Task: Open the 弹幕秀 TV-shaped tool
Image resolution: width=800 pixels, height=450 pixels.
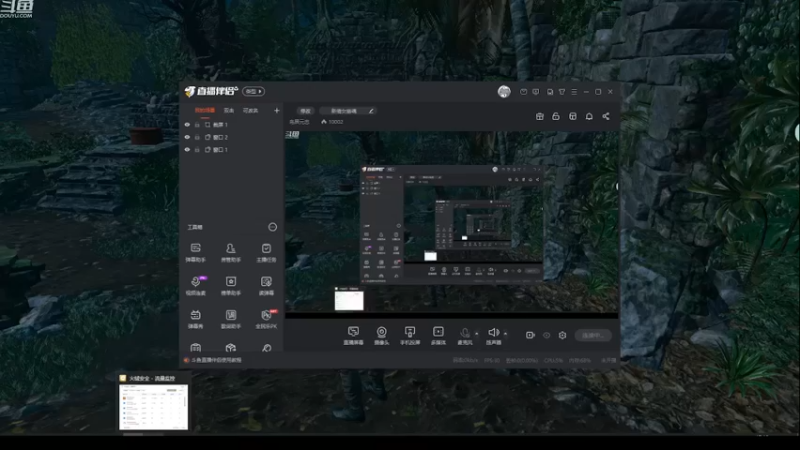Action: click(195, 319)
